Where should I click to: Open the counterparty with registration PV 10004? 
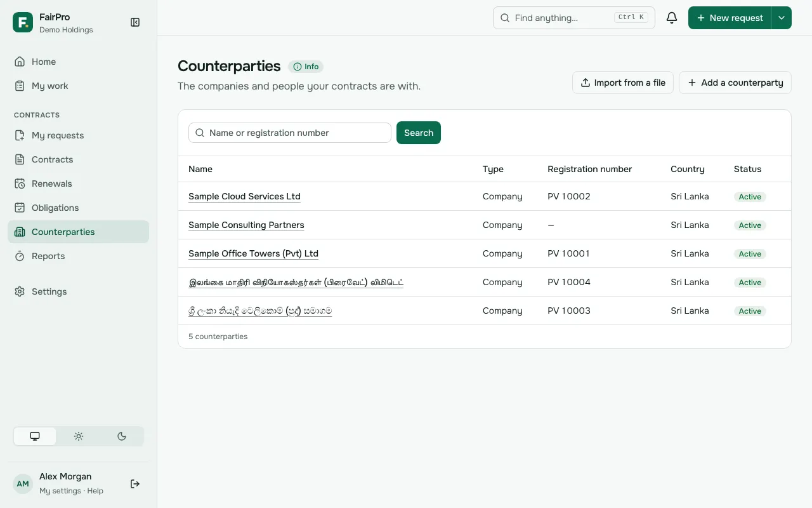(x=296, y=282)
